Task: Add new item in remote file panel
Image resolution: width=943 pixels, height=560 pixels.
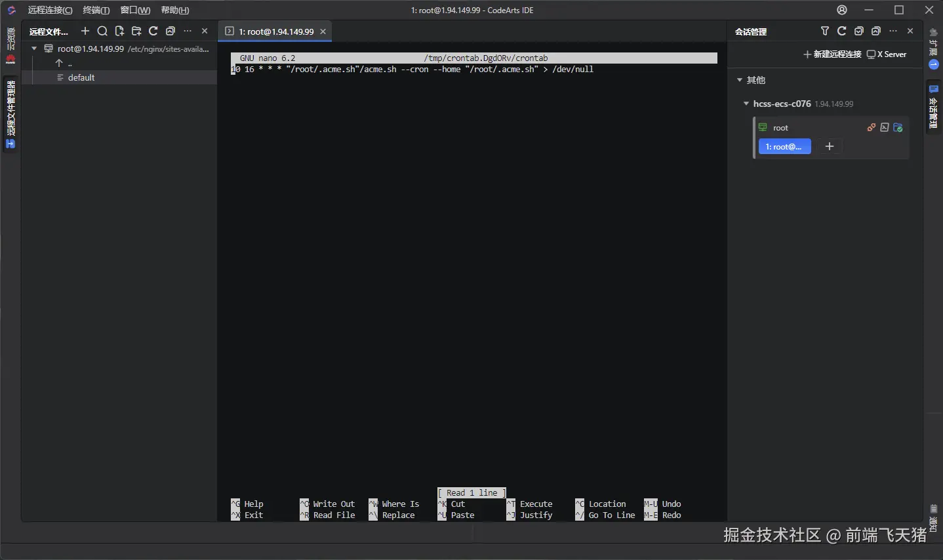Action: (85, 31)
